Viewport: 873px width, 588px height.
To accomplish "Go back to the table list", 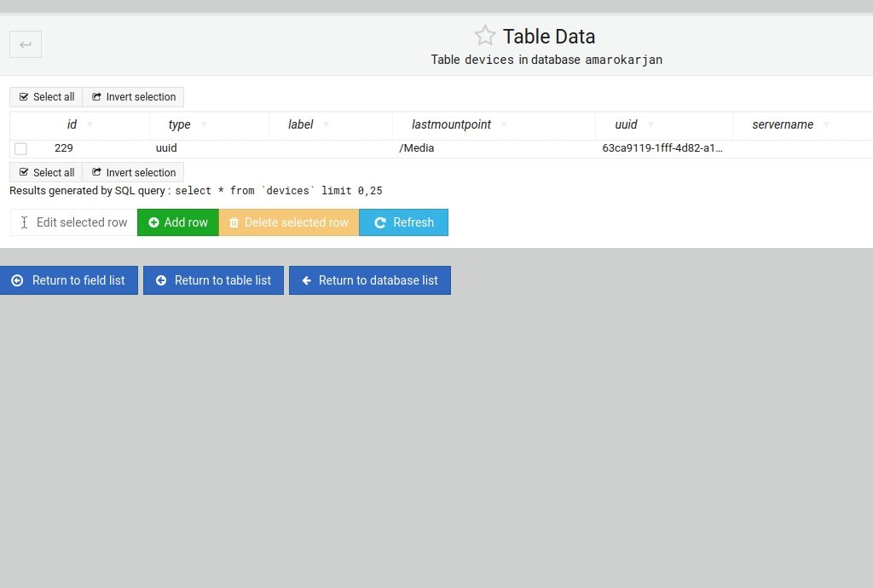I will [x=213, y=280].
